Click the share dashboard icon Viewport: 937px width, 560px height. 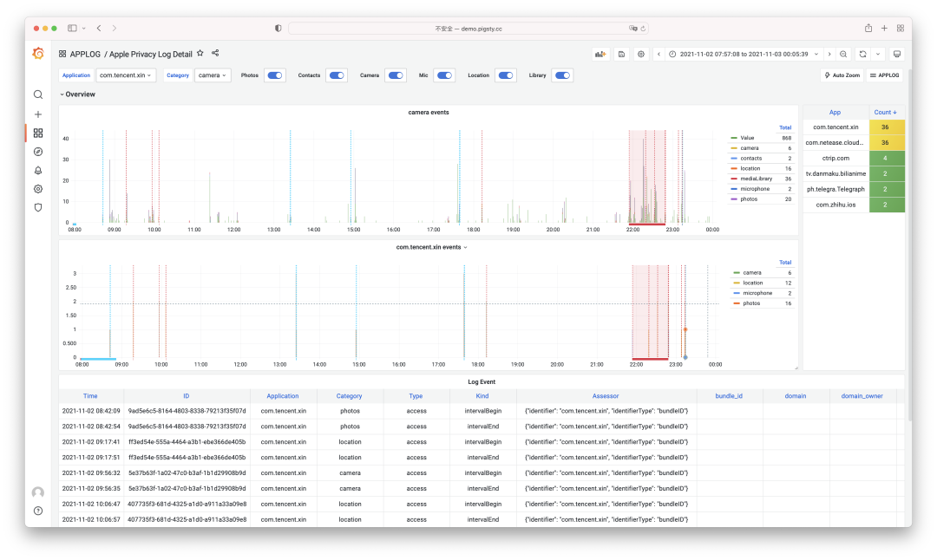[x=215, y=54]
